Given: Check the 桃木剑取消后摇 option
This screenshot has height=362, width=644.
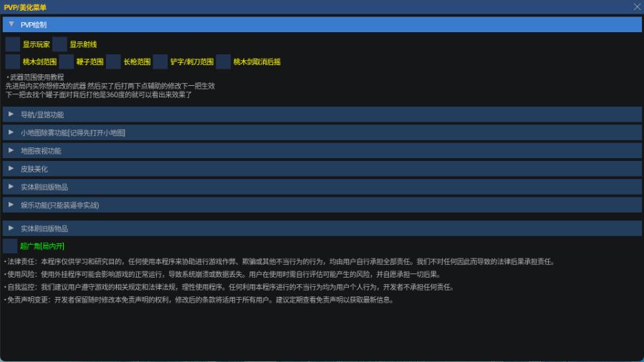Looking at the screenshot, I should 224,62.
